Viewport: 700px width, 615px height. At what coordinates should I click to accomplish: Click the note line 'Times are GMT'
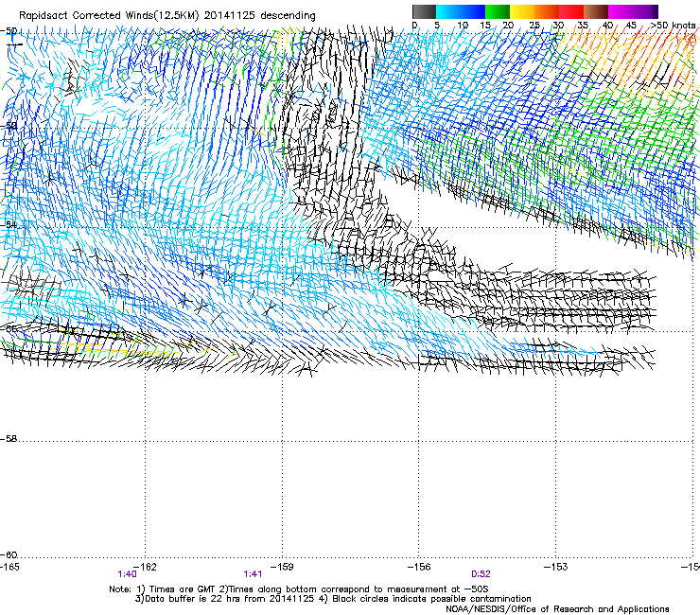tap(183, 589)
